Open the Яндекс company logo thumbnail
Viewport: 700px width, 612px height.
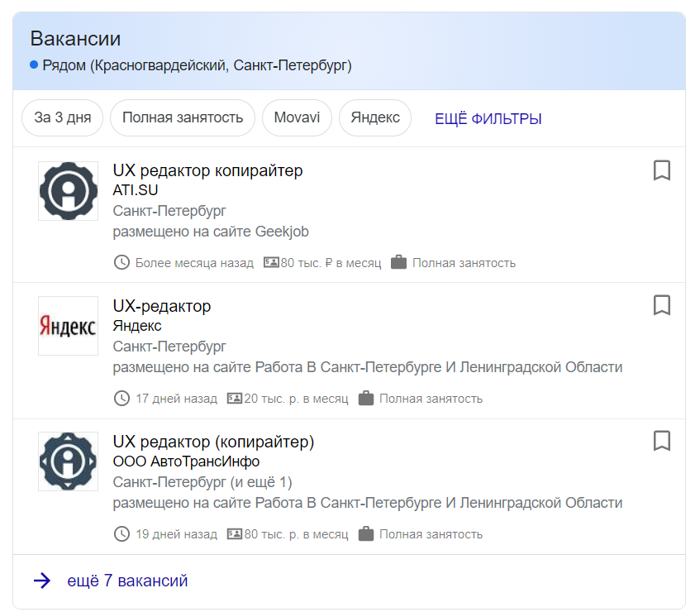pyautogui.click(x=69, y=326)
